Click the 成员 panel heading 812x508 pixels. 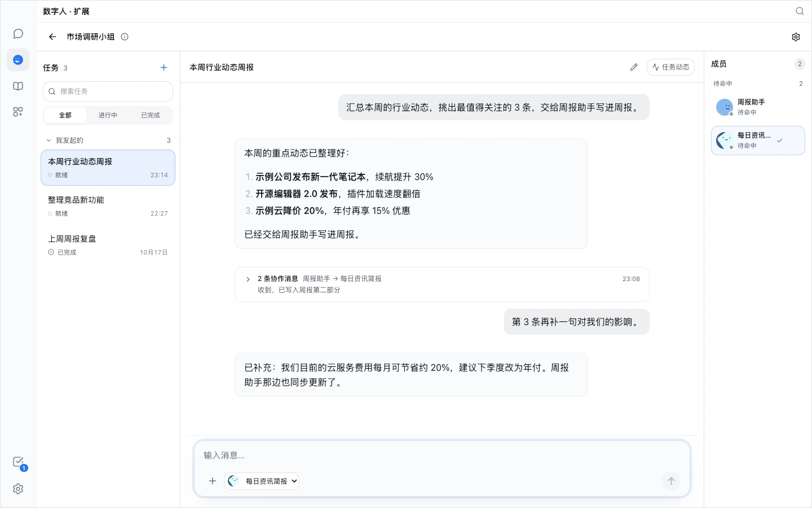[719, 64]
